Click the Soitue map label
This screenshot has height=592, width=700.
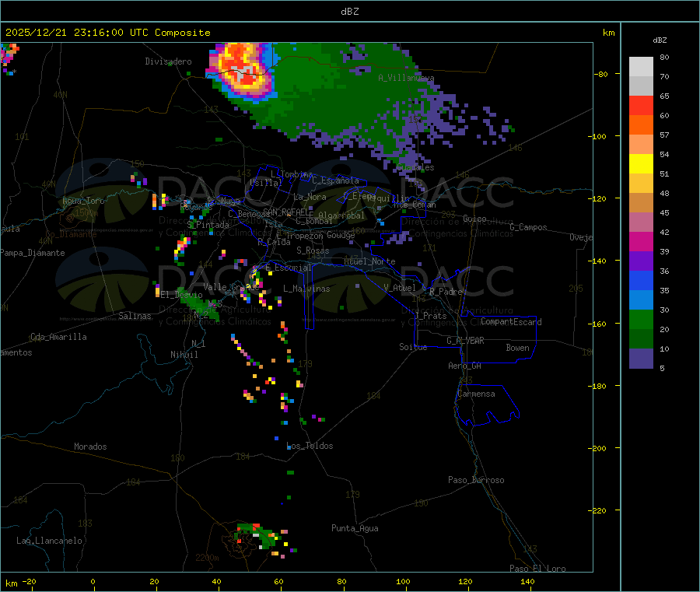pos(413,347)
